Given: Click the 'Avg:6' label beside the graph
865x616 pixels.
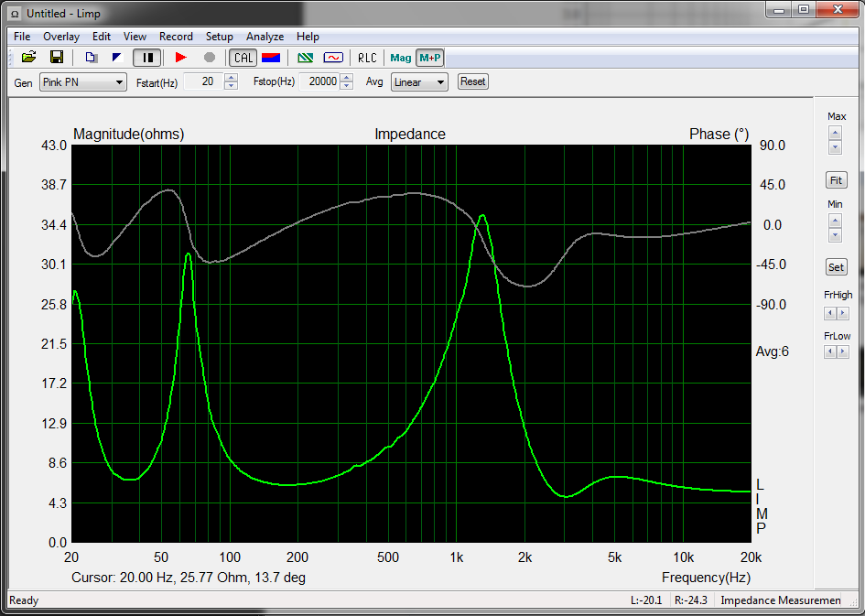Looking at the screenshot, I should [x=772, y=351].
